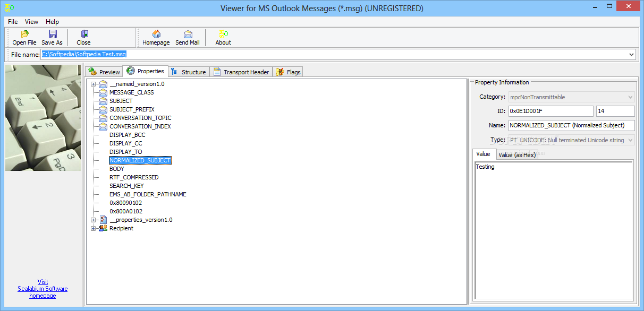Open the Homepage house icon
Viewport: 644px width, 311px height.
(156, 34)
